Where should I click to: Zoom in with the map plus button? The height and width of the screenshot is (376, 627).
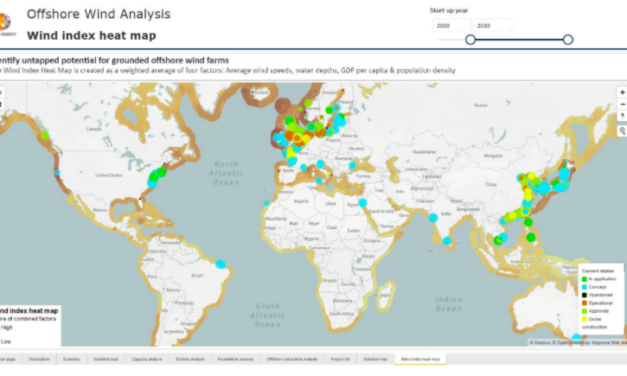pos(622,92)
